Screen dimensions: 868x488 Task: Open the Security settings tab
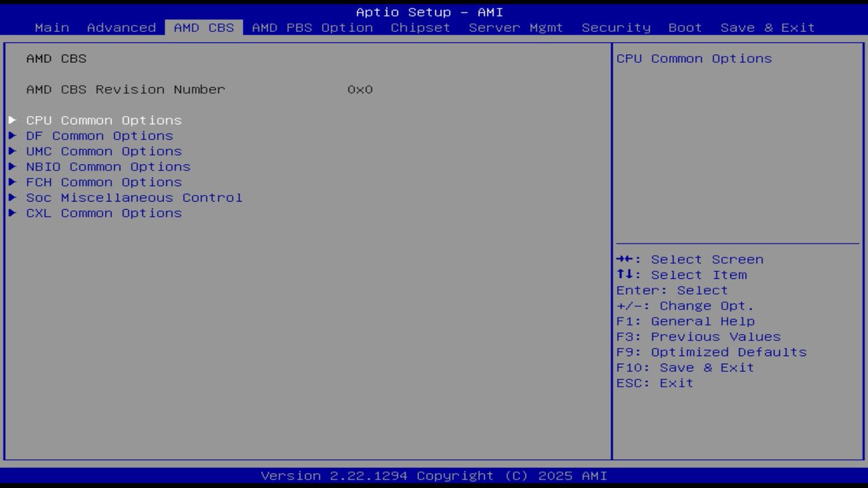614,27
